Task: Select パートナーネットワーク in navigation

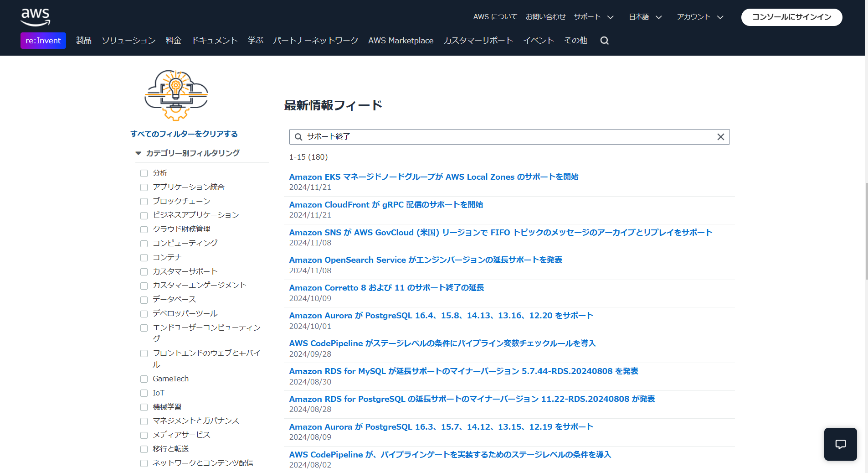Action: click(316, 41)
